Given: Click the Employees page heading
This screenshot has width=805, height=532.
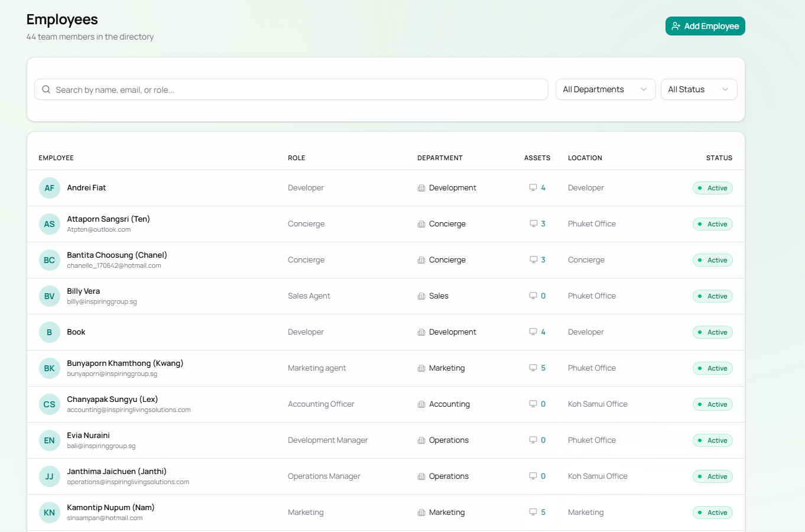Looking at the screenshot, I should [62, 20].
